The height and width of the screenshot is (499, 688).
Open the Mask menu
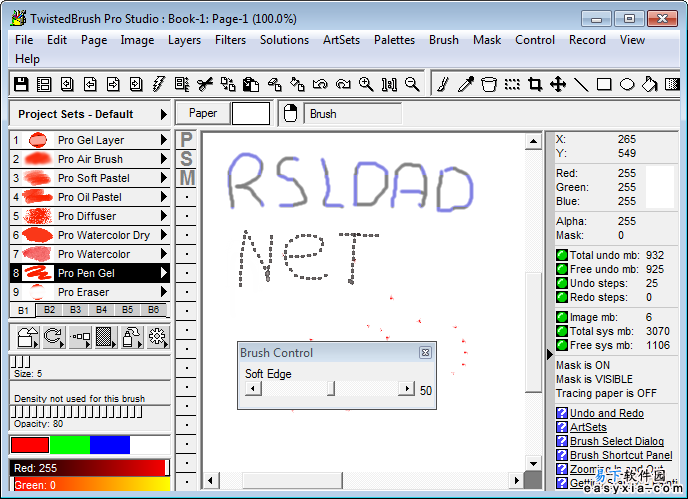pos(487,40)
